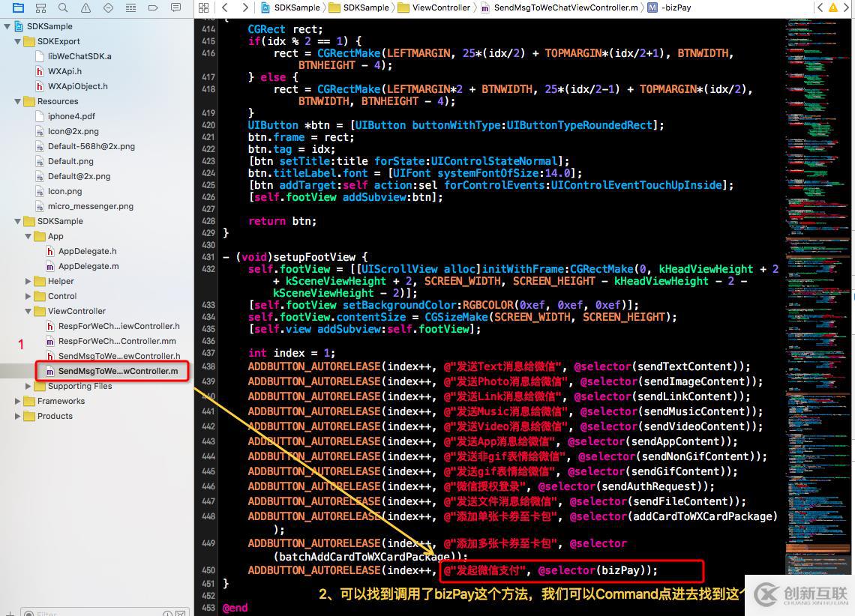
Task: Open the Symbol navigator hierarchy icon
Action: coord(40,7)
